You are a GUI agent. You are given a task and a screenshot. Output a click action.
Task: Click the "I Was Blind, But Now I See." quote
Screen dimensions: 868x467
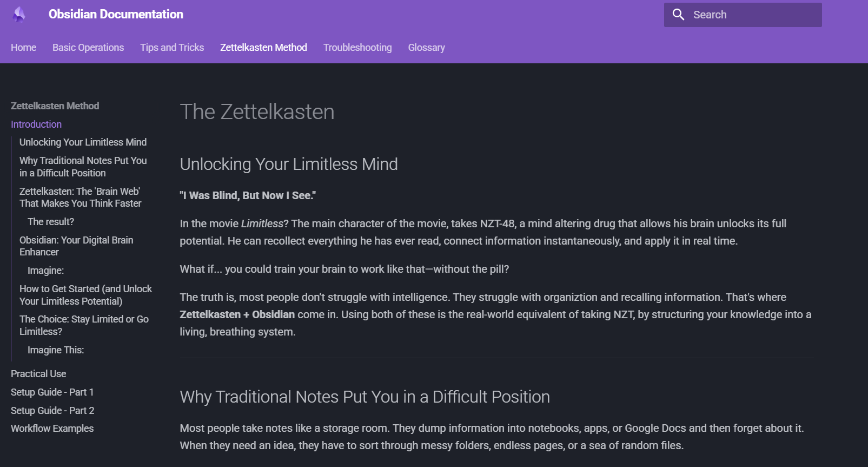pyautogui.click(x=248, y=195)
